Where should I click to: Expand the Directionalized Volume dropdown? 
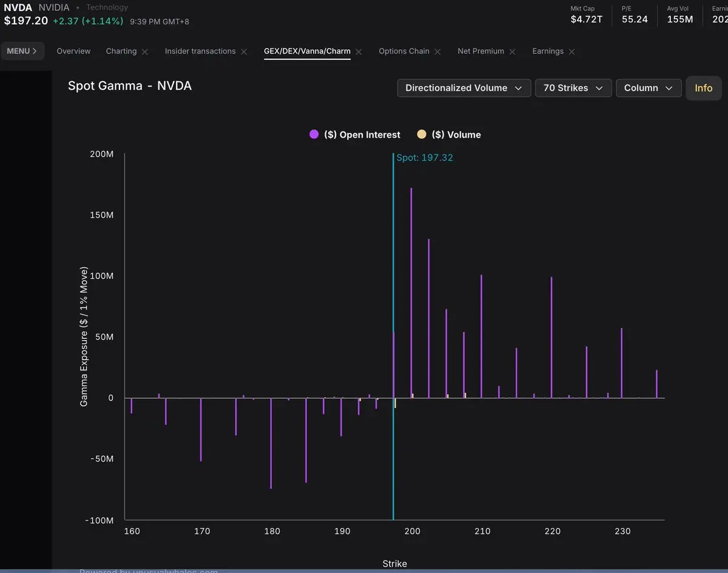pyautogui.click(x=464, y=88)
